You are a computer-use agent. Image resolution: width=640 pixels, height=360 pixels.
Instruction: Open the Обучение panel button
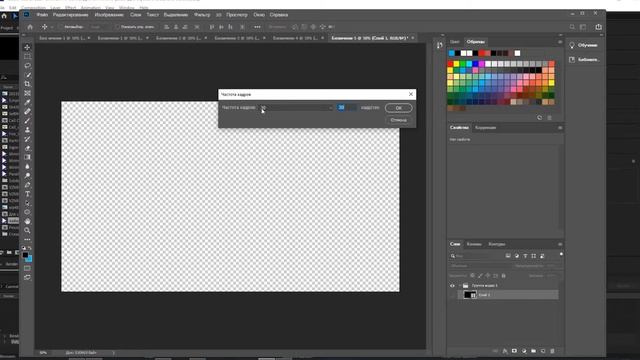coord(584,45)
